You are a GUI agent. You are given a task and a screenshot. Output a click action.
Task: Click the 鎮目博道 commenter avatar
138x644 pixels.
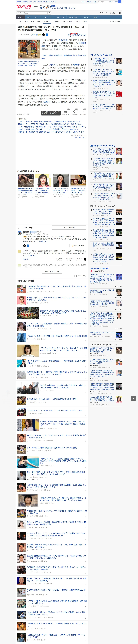[x=20, y=233]
